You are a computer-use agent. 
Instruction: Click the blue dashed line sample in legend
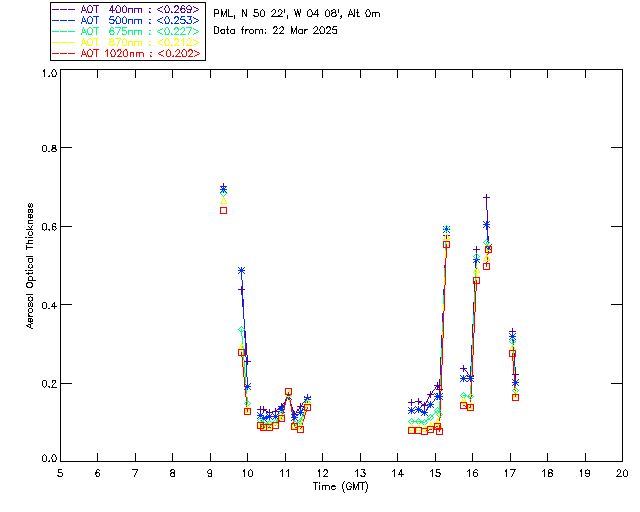[x=64, y=20]
